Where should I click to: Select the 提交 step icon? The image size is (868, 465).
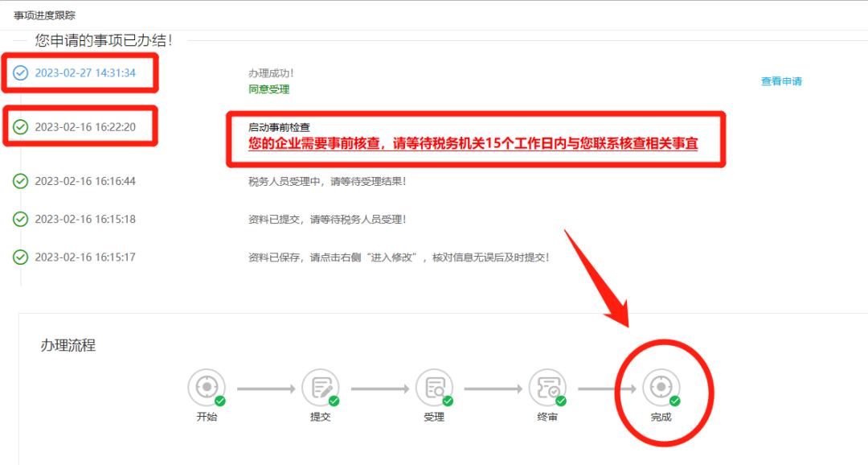pos(321,389)
